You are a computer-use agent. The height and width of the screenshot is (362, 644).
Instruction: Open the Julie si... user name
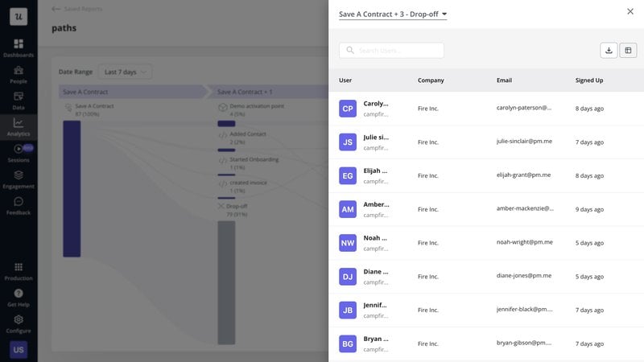(x=376, y=137)
